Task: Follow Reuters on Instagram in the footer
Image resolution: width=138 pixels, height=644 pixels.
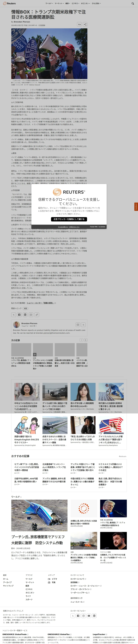Action: pyautogui.click(x=83, y=616)
